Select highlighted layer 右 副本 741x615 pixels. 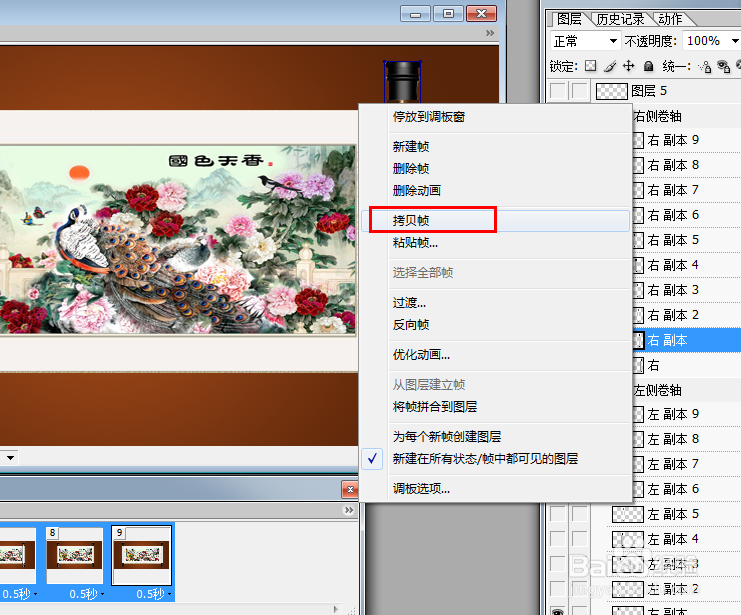pos(687,340)
